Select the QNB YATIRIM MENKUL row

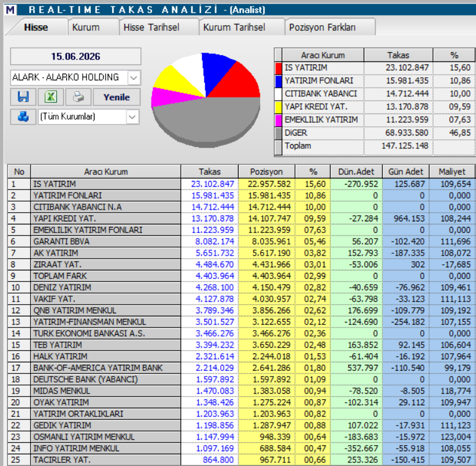pos(242,311)
